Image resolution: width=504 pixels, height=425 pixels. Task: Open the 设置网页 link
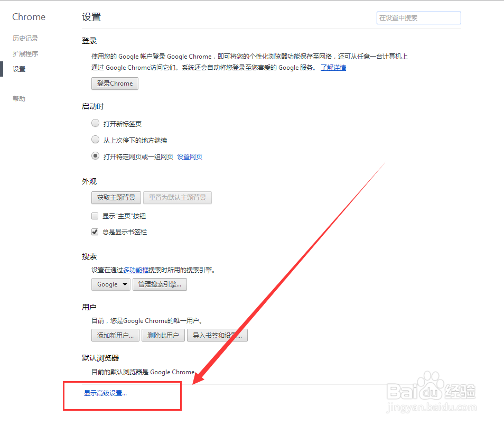pos(190,156)
